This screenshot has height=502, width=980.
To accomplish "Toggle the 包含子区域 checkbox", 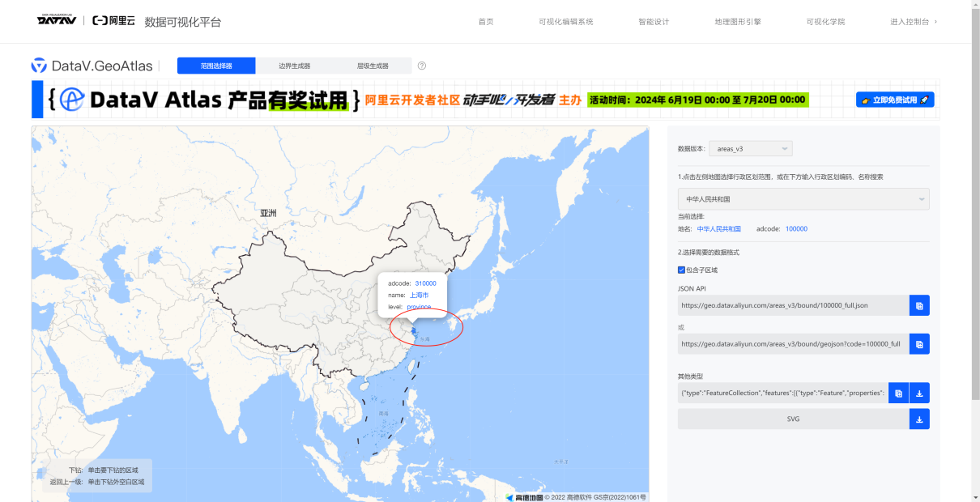I will click(682, 270).
